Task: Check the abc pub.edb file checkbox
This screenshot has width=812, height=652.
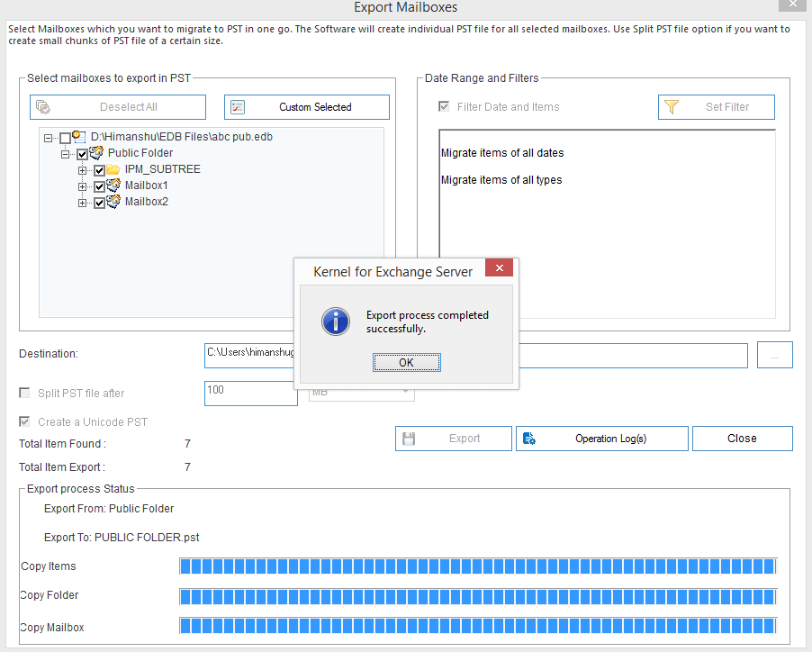Action: [65, 138]
